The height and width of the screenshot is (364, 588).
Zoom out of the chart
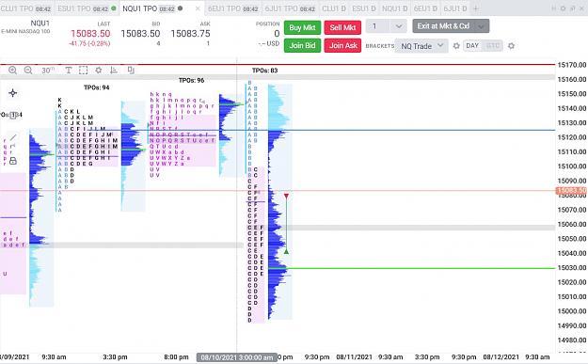tap(28, 71)
